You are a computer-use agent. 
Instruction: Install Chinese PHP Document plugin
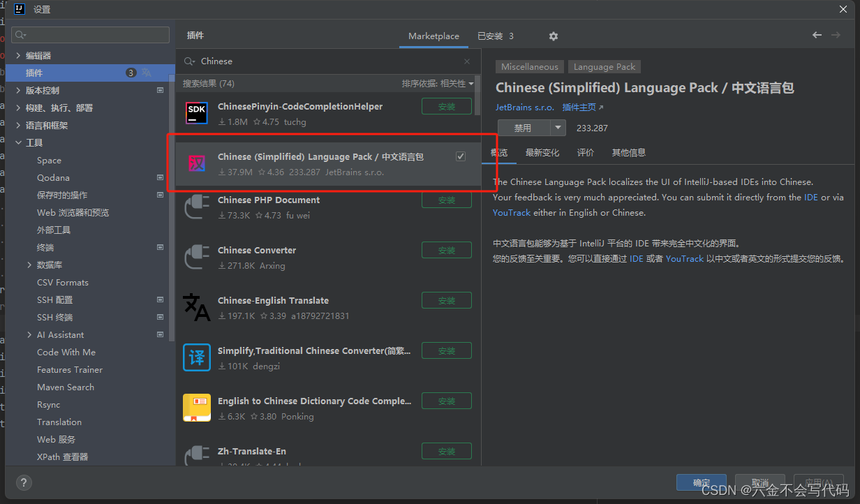click(447, 200)
